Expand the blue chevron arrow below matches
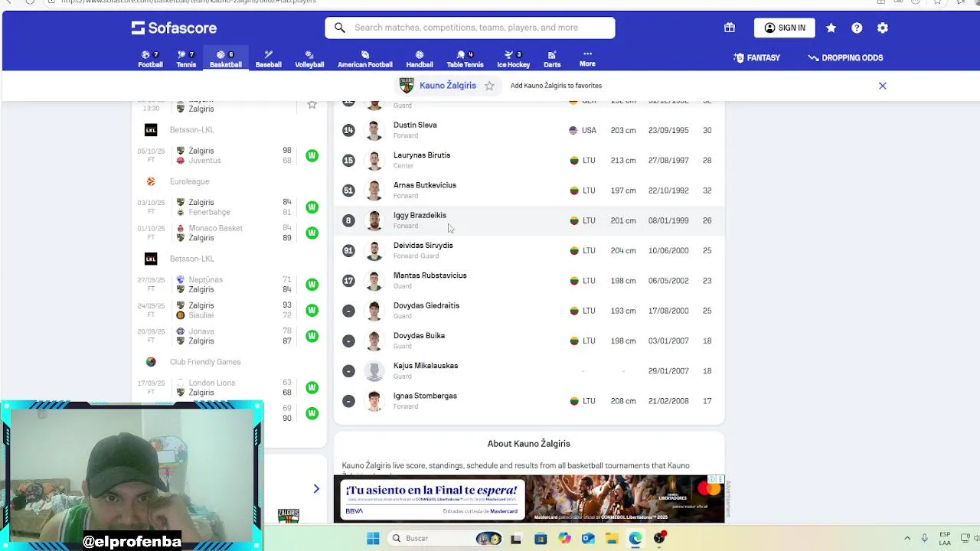980x551 pixels. click(x=316, y=489)
